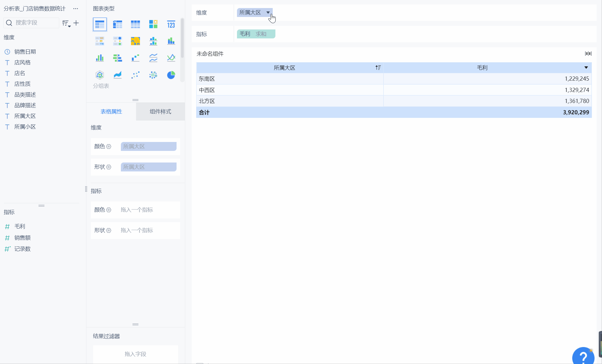Screen dimensions: 602x364
Task: Open the 毛利 column header dropdown
Action: click(x=586, y=68)
